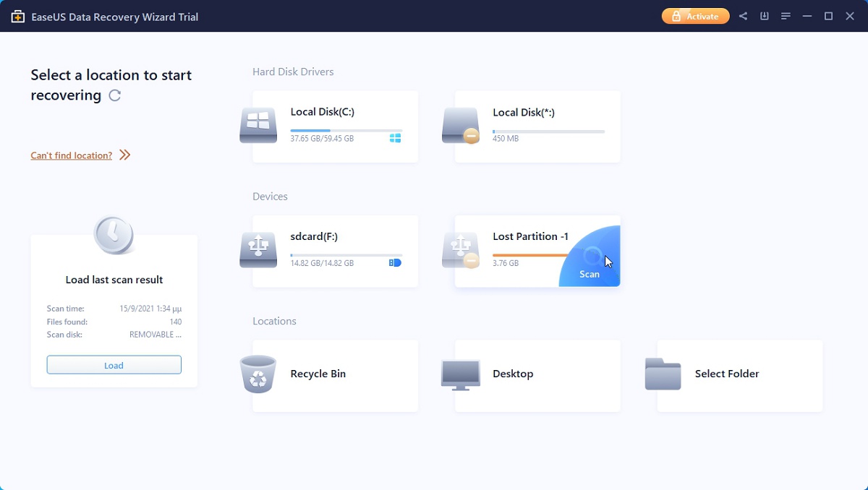The width and height of the screenshot is (868, 490).
Task: Click the Local Disk(*:) label
Action: coord(524,112)
